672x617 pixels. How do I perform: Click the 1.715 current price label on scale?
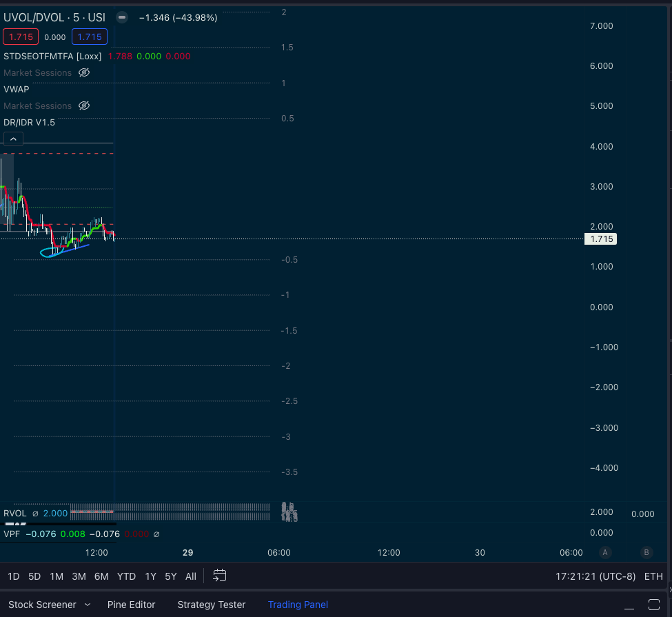pos(600,239)
